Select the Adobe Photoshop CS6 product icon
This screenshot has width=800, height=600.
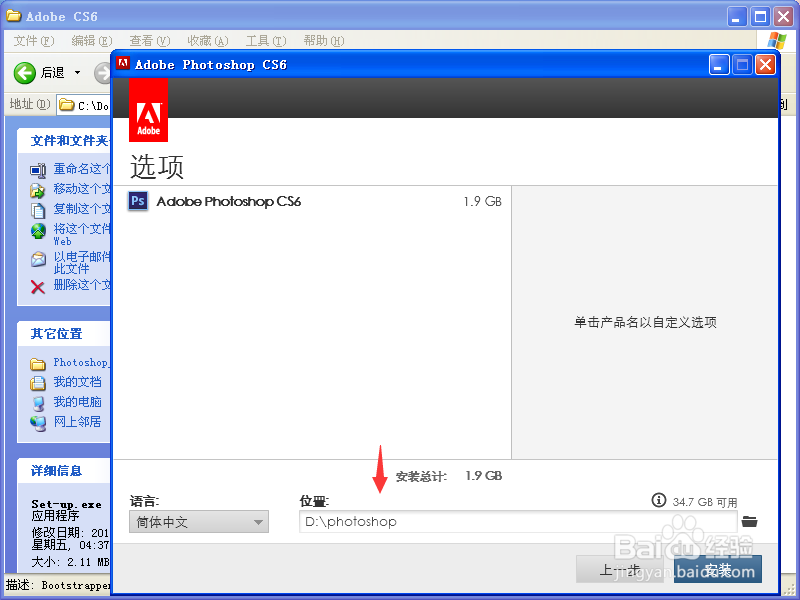pyautogui.click(x=137, y=201)
